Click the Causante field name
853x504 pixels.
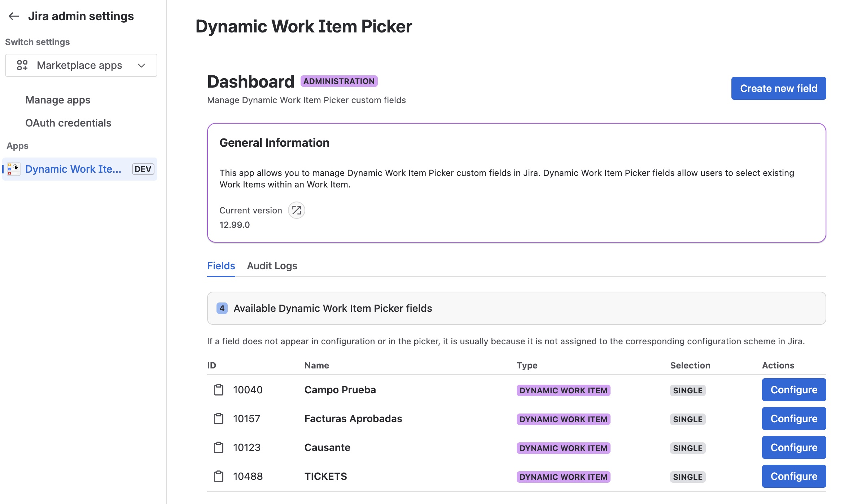click(327, 447)
